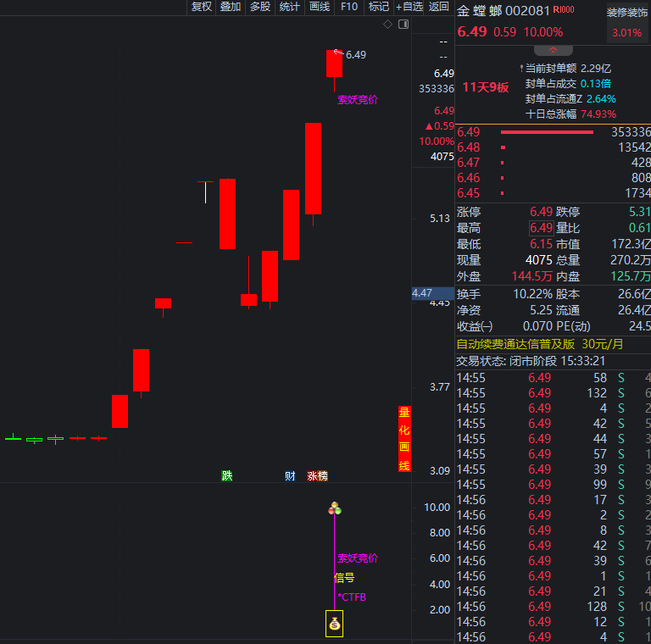Screen dimensions: 651x644
Task: Select the latest red candlestick at 6.49
Action: pyautogui.click(x=334, y=64)
